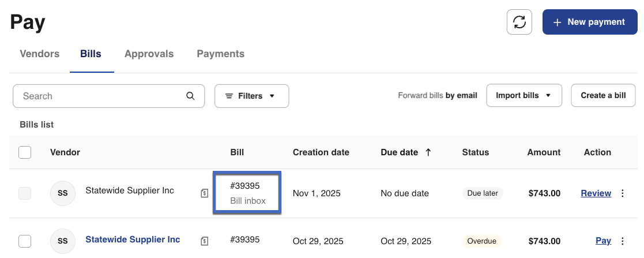644x258 pixels.
Task: Go to the Payments tab
Action: click(x=220, y=54)
